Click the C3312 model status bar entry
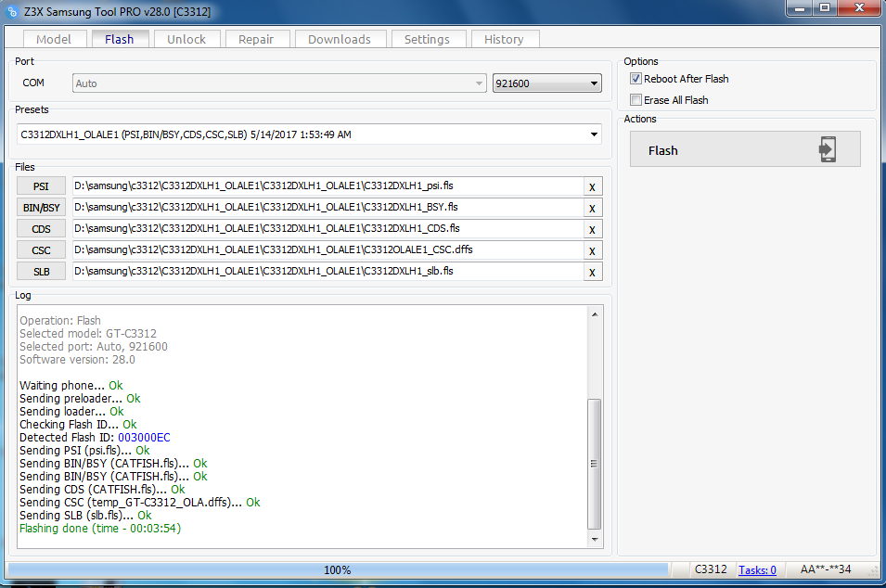886x588 pixels. 711,569
